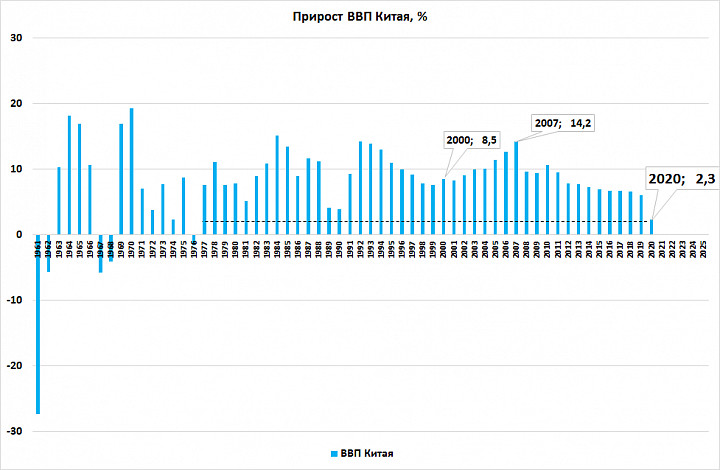Screen dimensions: 720x470
Task: Select the 1992 bar near 14 percent
Action: tap(360, 188)
